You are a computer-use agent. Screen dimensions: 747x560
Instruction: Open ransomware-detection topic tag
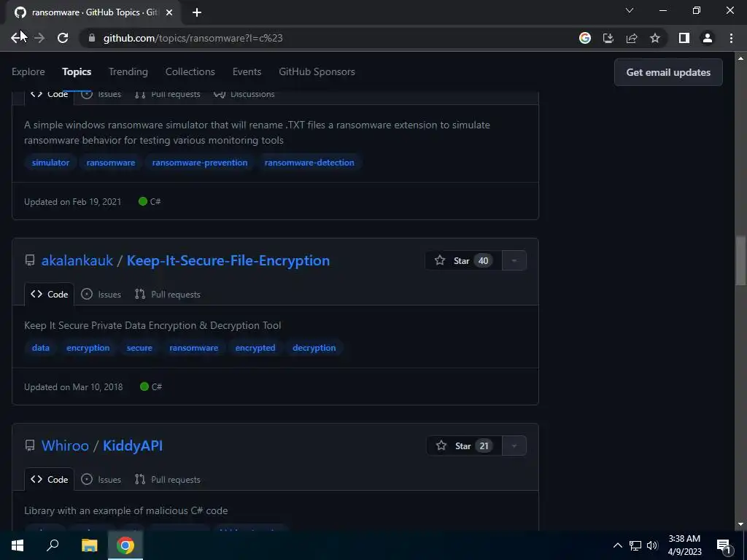coord(309,163)
